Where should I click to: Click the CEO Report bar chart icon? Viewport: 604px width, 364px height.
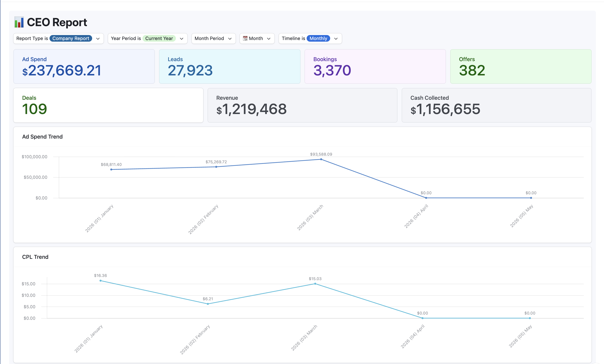click(x=19, y=22)
